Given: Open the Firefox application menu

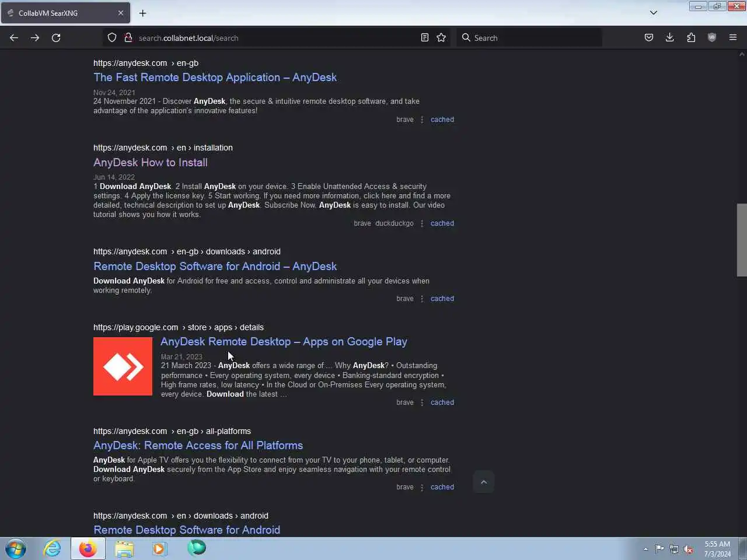Looking at the screenshot, I should click(x=733, y=38).
